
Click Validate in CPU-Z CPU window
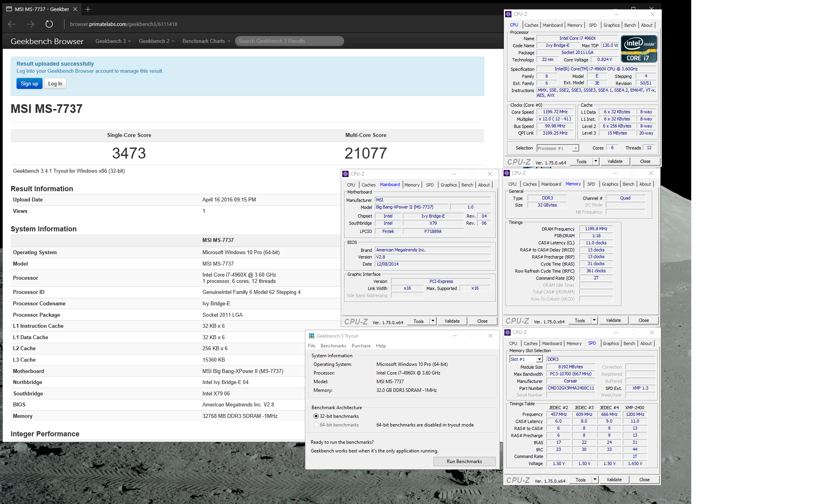coord(615,161)
